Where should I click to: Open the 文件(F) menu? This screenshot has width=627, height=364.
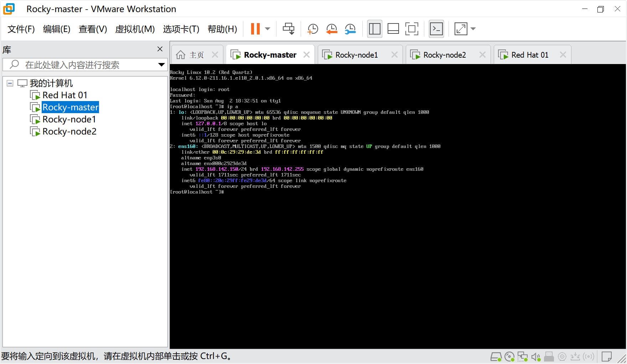tap(21, 29)
